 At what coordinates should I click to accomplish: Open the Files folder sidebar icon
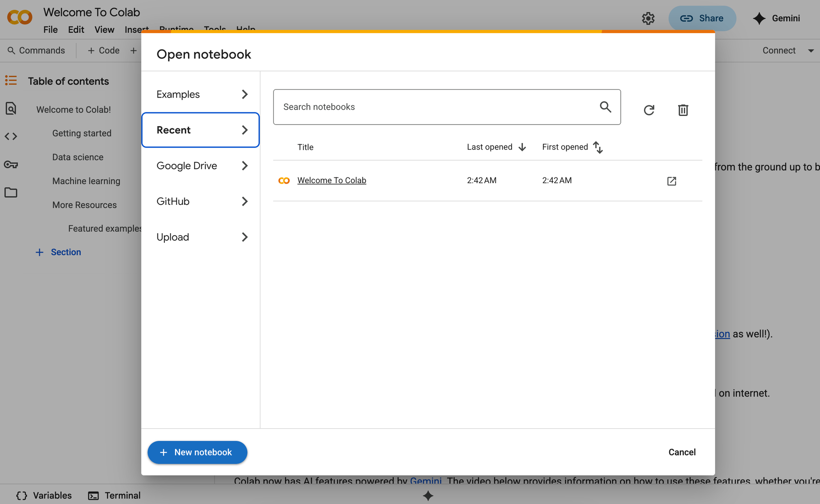point(11,192)
